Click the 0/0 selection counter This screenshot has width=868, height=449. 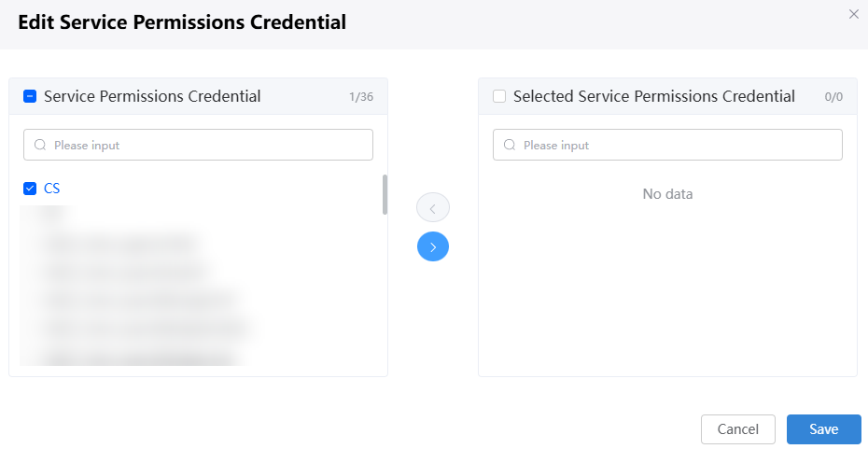[x=833, y=97]
